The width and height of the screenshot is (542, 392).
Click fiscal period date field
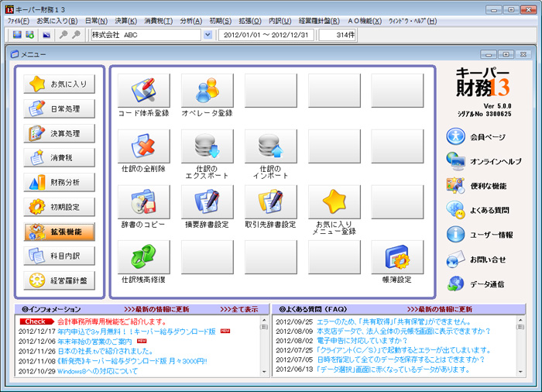tap(266, 35)
